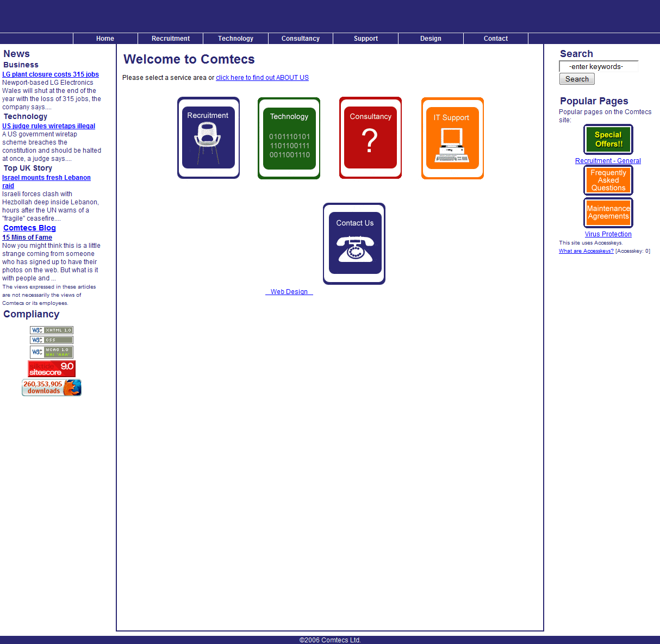The image size is (660, 644).
Task: Click the W3C XHTML 1.0 compliance badge
Action: pos(52,330)
